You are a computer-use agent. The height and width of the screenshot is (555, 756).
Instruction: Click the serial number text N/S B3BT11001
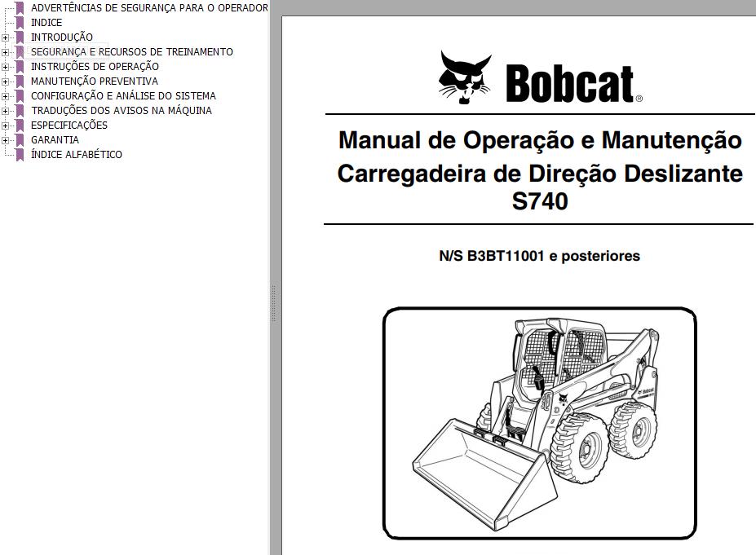491,256
